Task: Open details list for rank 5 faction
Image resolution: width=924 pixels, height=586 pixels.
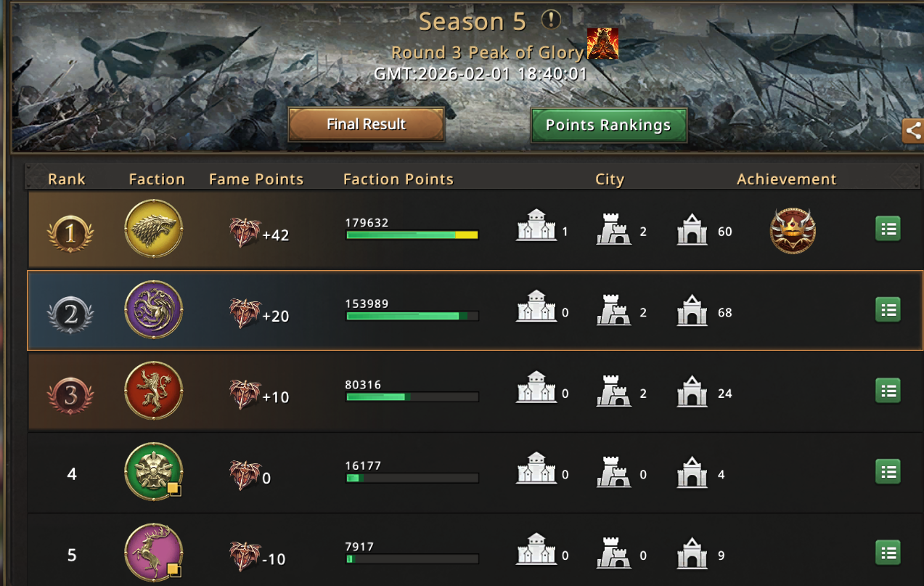Action: 888,553
